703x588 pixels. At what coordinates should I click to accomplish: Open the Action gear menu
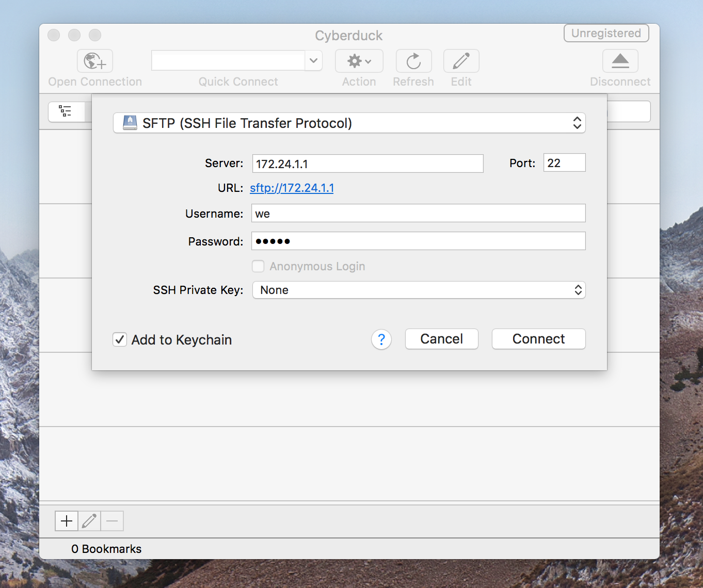point(359,61)
